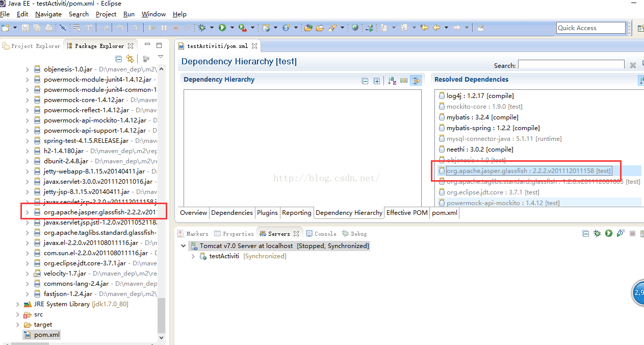Switch to the Plugins tab
This screenshot has height=345, width=644.
point(267,213)
